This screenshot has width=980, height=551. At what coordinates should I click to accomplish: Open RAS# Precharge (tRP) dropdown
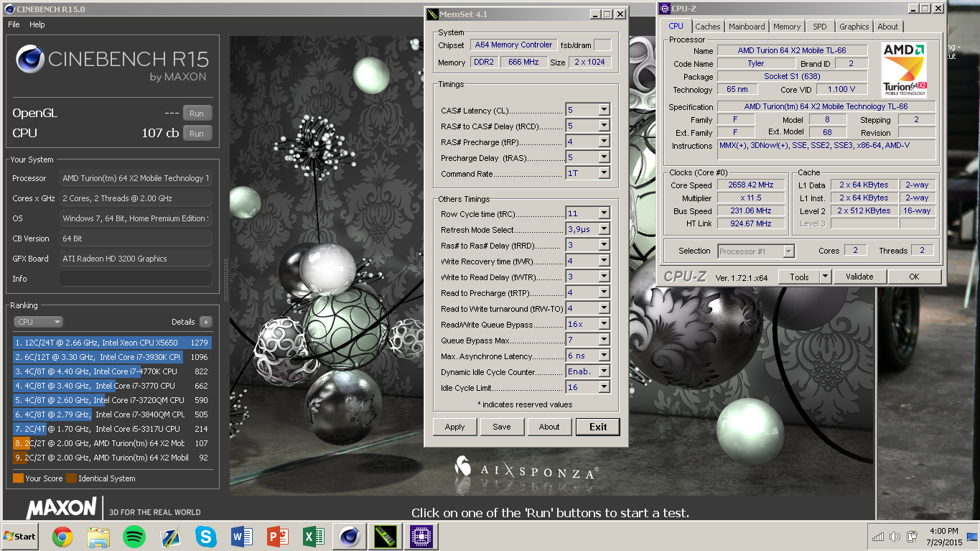click(x=604, y=142)
